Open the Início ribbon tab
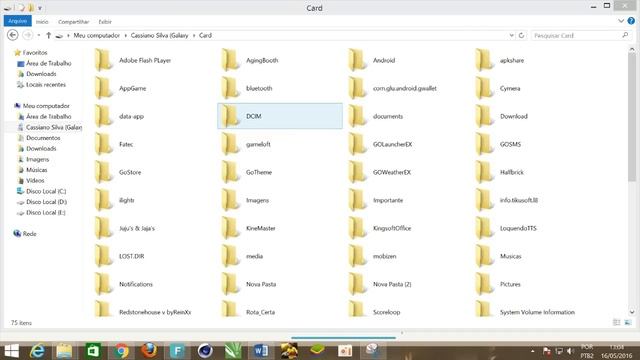Viewport: 640px width, 360px height. coord(42,22)
